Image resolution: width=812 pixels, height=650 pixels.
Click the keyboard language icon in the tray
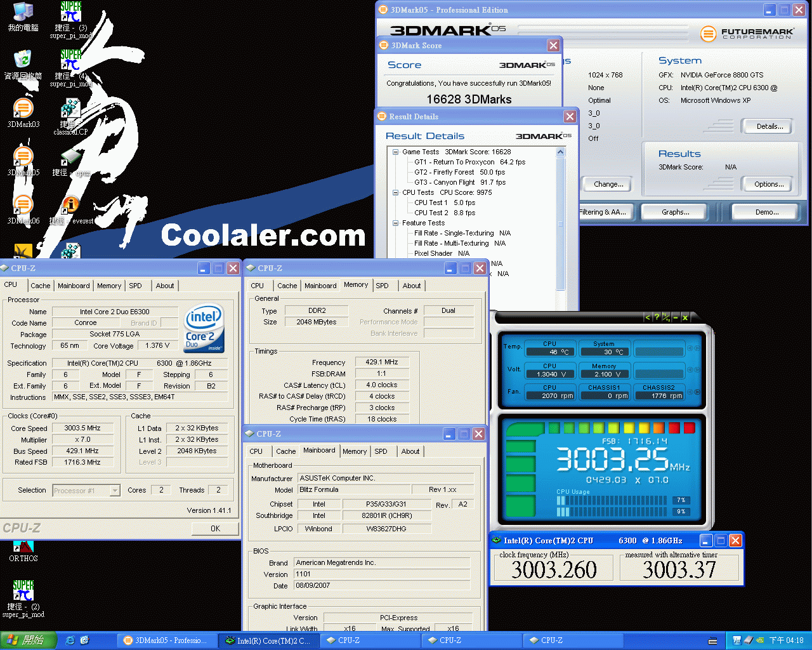[713, 640]
